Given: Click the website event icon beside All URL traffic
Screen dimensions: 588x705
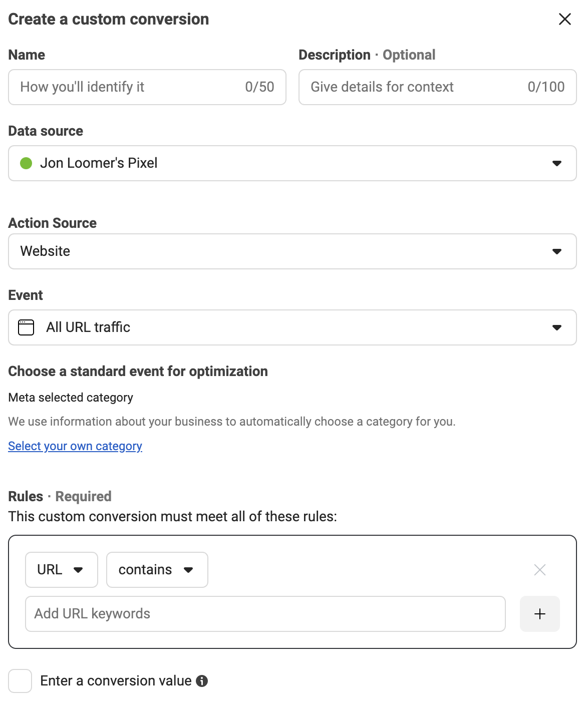Looking at the screenshot, I should [x=26, y=327].
